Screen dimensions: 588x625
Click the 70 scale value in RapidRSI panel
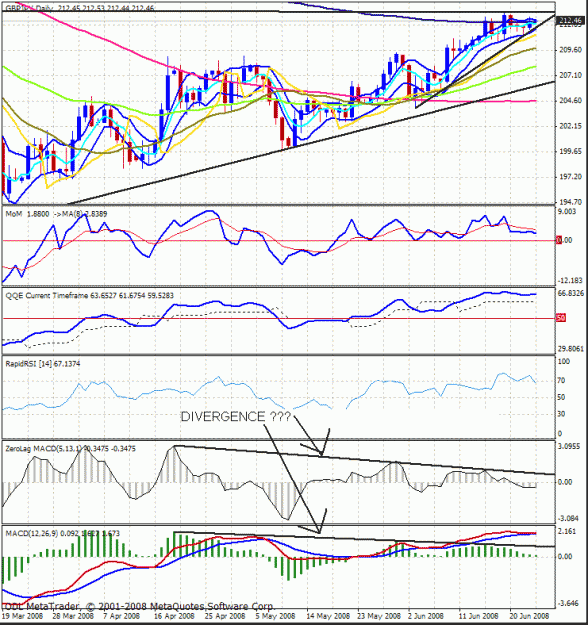coord(561,381)
